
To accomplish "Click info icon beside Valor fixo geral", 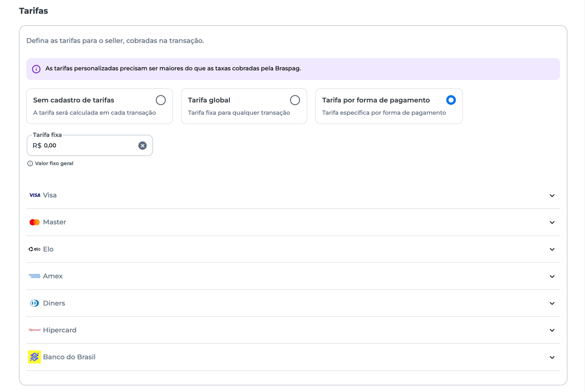I will (30, 163).
